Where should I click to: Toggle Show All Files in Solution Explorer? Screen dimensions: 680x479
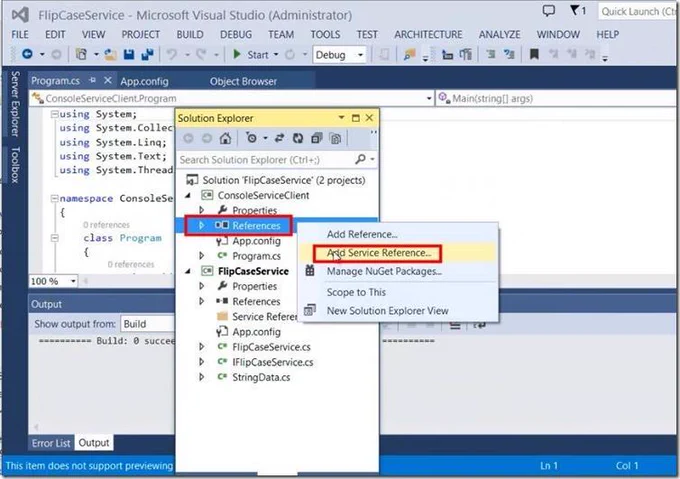[335, 138]
